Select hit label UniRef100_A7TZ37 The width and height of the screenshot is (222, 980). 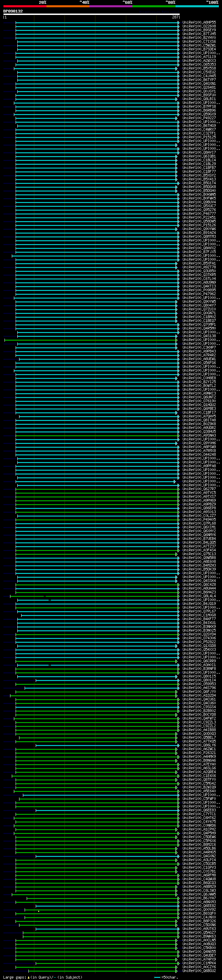(199, 547)
